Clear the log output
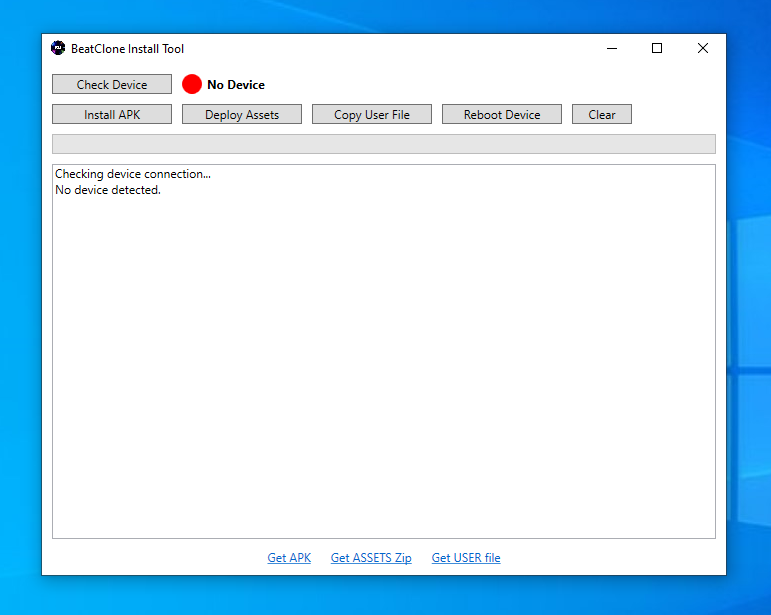Image resolution: width=771 pixels, height=615 pixels. 601,114
